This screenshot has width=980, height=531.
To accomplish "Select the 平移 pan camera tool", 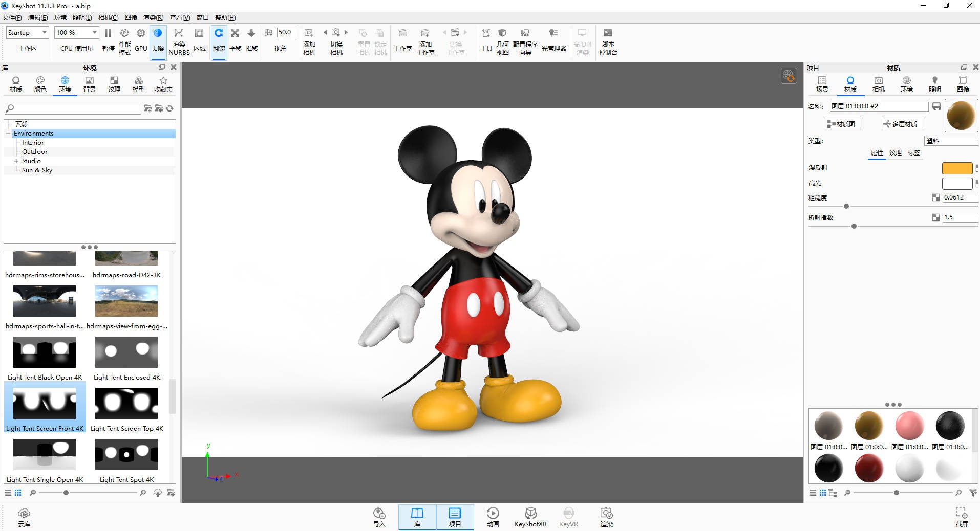I will coord(235,40).
